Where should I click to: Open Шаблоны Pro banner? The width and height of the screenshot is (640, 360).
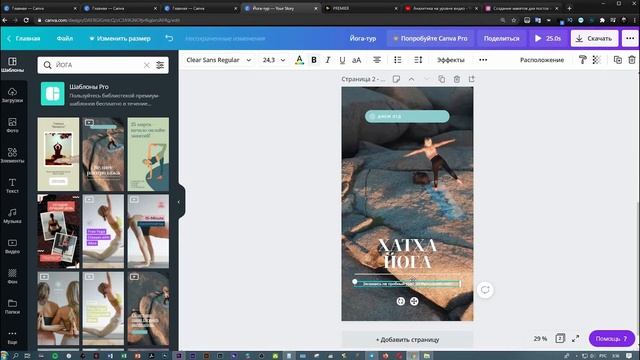[x=103, y=95]
